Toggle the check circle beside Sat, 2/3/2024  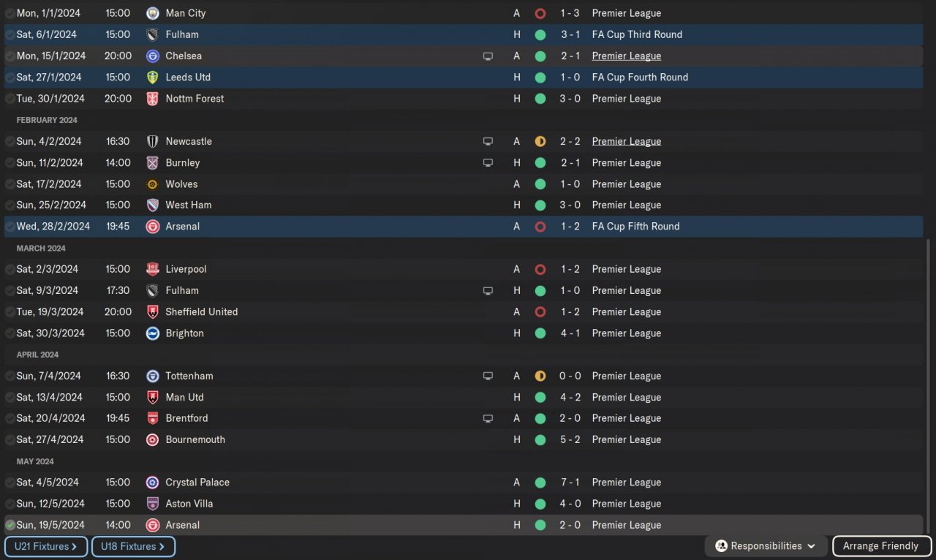tap(10, 269)
